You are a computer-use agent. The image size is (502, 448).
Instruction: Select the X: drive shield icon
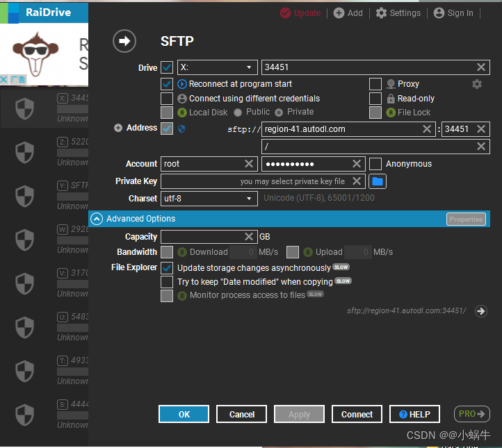click(x=24, y=109)
